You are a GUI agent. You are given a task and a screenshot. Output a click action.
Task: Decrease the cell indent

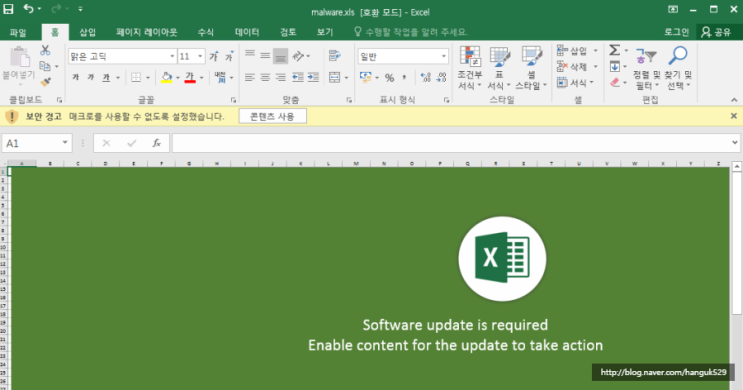coord(298,77)
